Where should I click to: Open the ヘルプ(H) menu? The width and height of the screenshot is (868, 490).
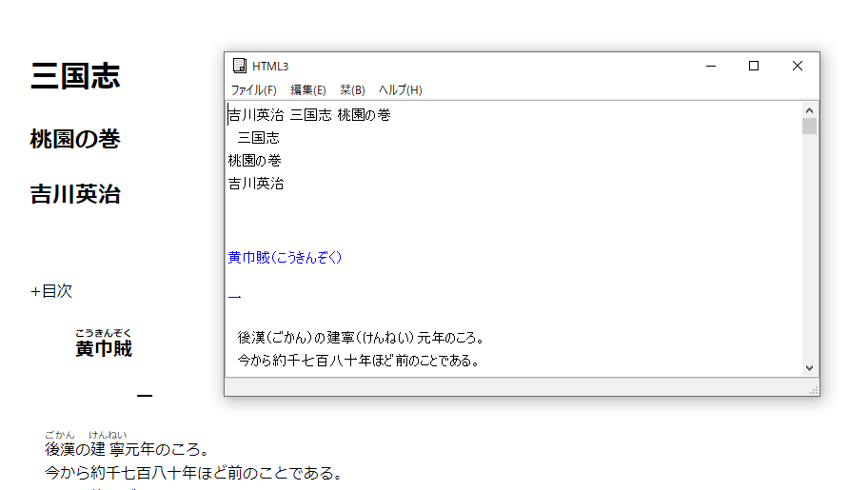pos(401,89)
